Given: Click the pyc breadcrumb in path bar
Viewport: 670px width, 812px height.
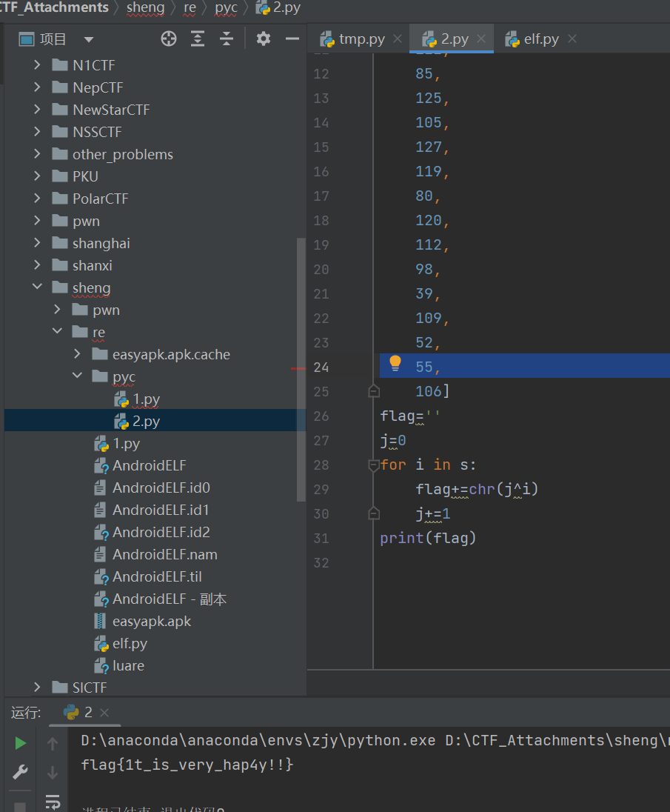Looking at the screenshot, I should point(226,8).
